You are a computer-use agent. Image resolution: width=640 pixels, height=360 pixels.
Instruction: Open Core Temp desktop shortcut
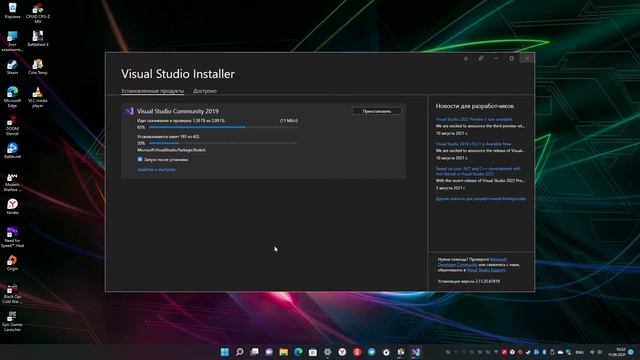[38, 67]
